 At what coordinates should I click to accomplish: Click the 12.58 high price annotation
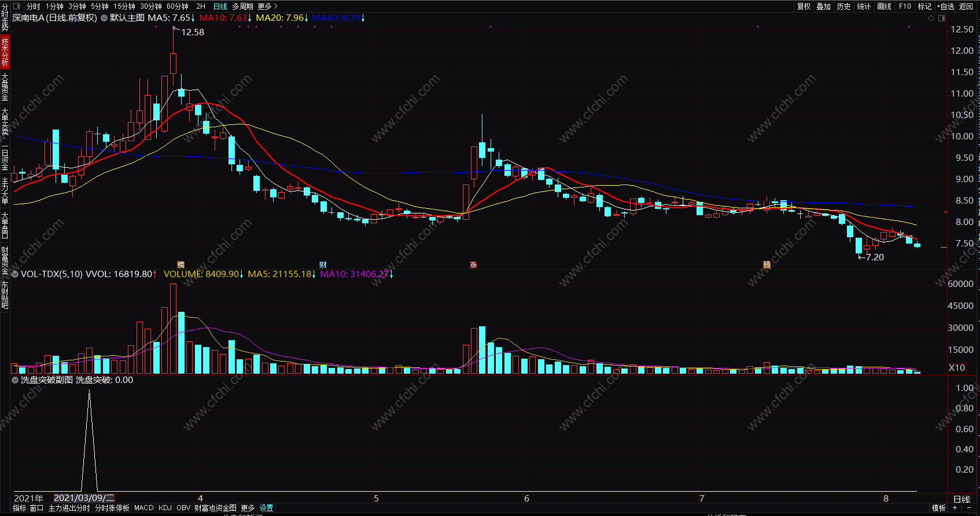(193, 32)
